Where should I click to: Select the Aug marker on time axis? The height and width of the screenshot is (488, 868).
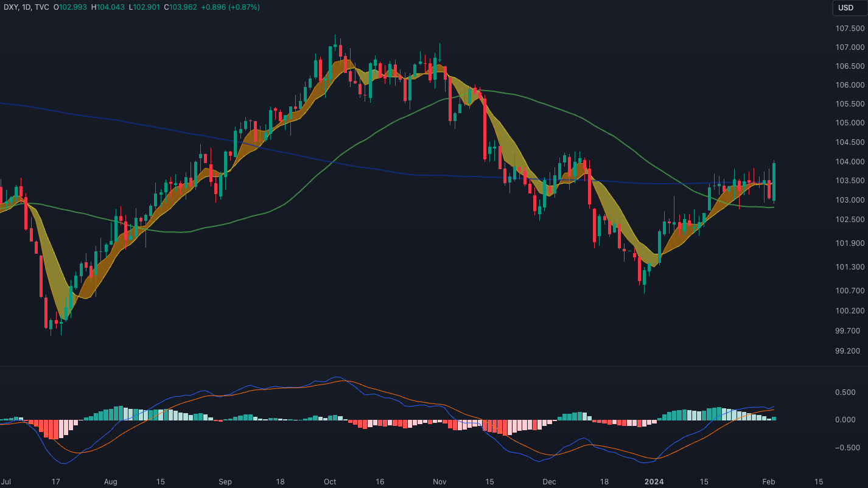110,481
